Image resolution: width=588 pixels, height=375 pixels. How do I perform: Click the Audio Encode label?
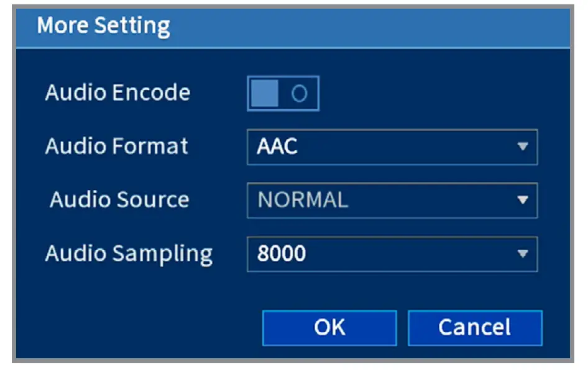coord(117,93)
